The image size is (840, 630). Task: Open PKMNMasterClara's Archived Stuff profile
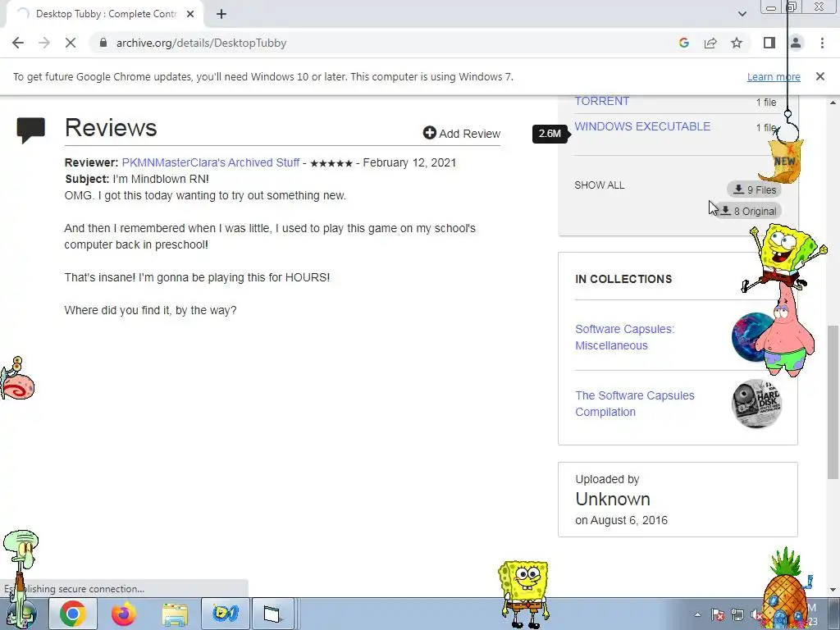point(211,163)
